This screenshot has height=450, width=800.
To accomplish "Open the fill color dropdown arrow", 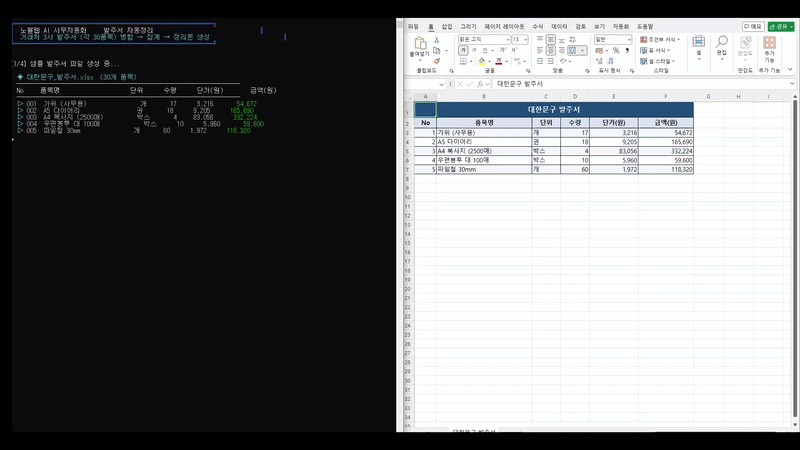I will point(489,61).
